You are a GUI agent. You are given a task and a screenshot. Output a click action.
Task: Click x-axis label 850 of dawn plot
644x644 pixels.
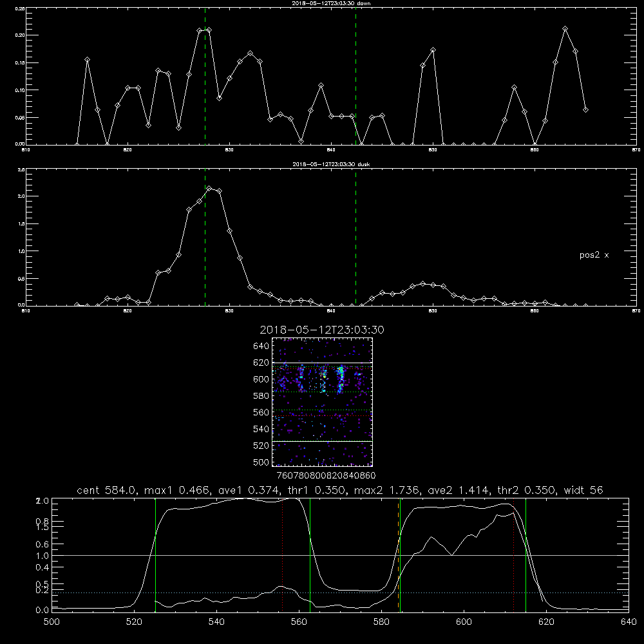(433, 150)
